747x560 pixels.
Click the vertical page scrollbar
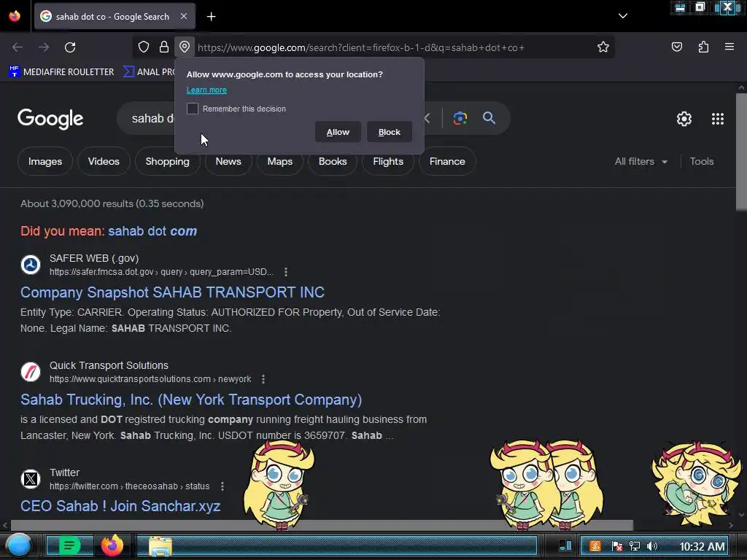pyautogui.click(x=741, y=151)
